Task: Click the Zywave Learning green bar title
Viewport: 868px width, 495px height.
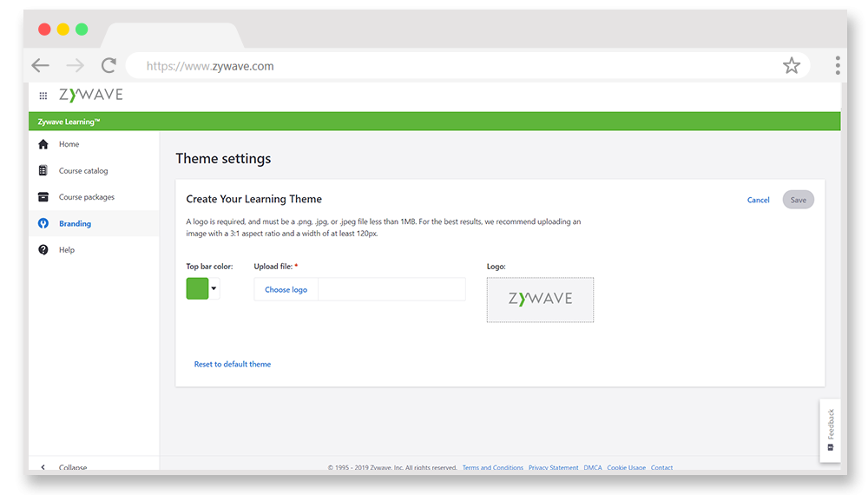Action: [x=69, y=122]
